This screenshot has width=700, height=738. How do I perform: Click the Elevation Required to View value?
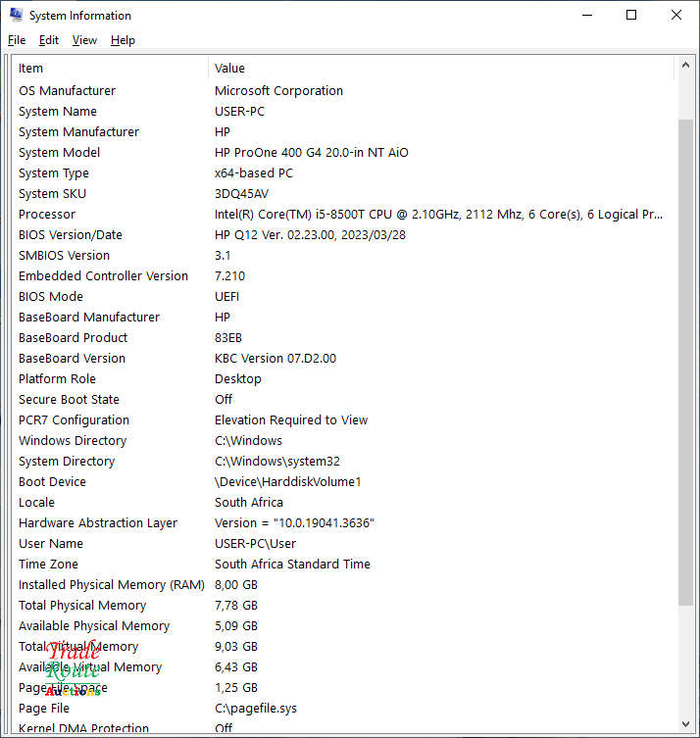pyautogui.click(x=291, y=420)
